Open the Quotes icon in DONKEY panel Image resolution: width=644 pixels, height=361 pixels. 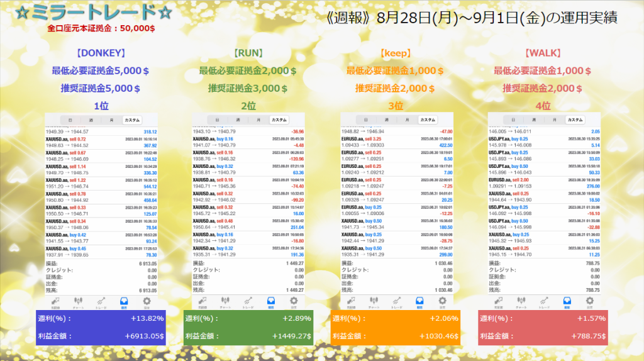(57, 301)
